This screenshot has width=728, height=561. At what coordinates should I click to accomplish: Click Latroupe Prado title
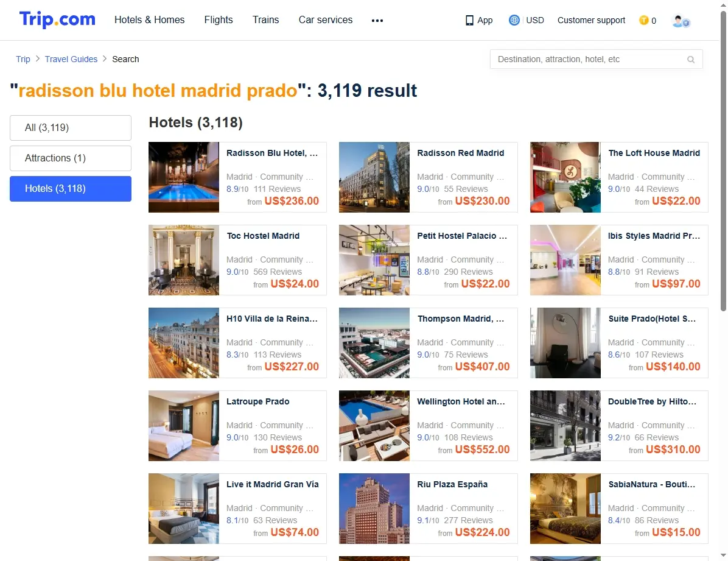point(257,401)
